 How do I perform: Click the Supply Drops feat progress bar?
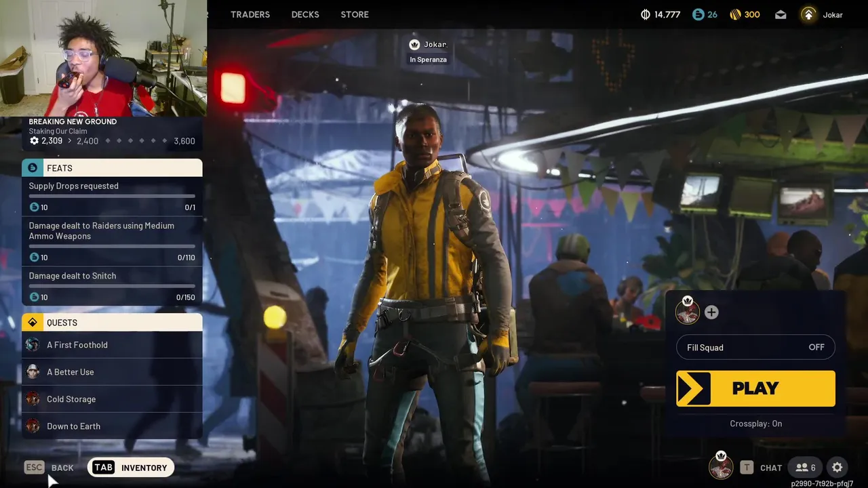point(112,196)
